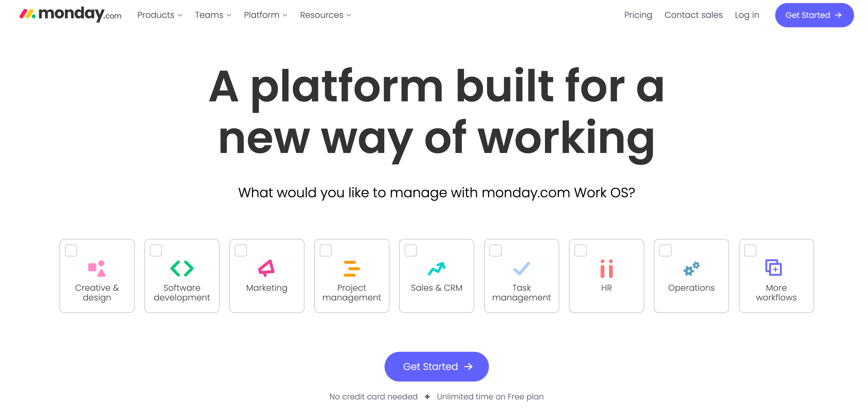Open the Pricing menu item
This screenshot has height=414, width=868.
pyautogui.click(x=638, y=15)
